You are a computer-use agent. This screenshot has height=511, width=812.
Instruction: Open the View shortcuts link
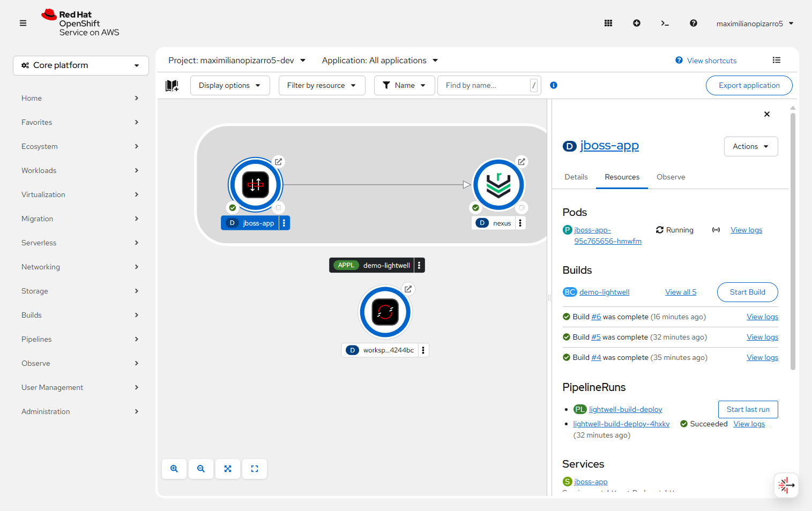tap(706, 61)
